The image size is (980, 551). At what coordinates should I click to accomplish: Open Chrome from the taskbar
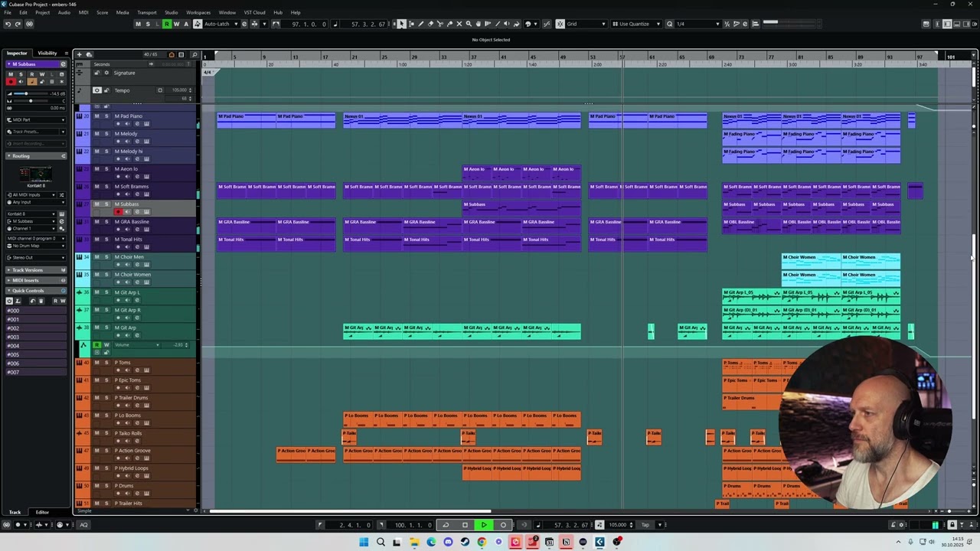pyautogui.click(x=482, y=542)
